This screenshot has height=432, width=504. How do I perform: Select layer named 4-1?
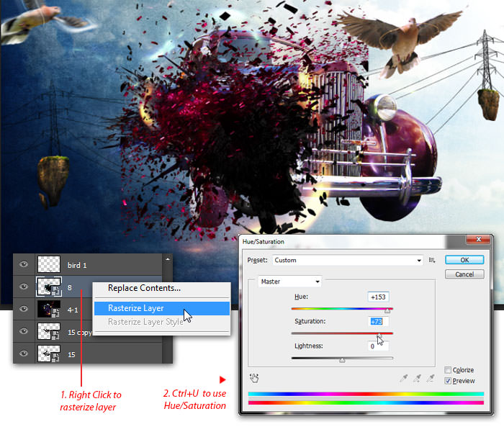click(73, 310)
